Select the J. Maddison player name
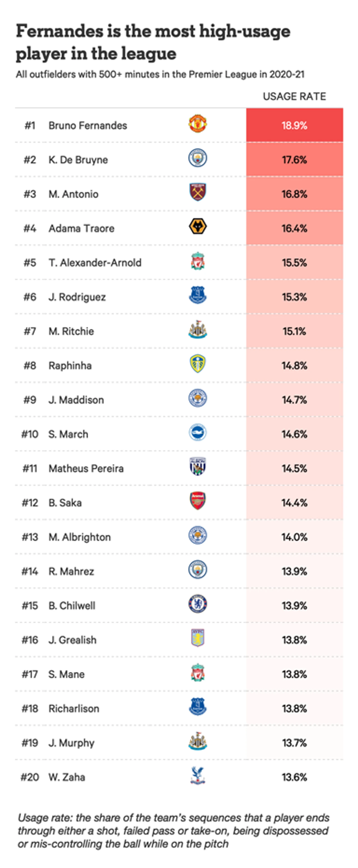The width and height of the screenshot is (358, 868). [76, 400]
